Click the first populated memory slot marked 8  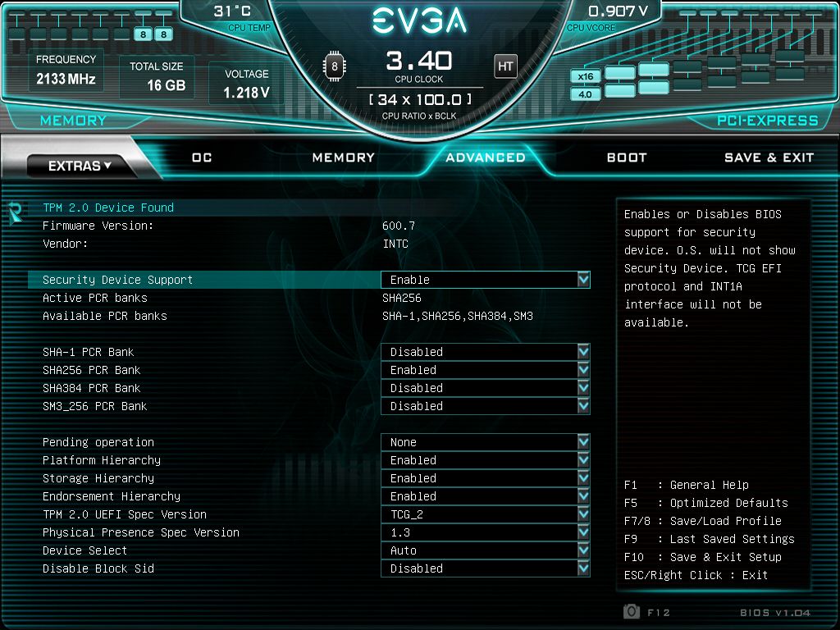[x=143, y=34]
